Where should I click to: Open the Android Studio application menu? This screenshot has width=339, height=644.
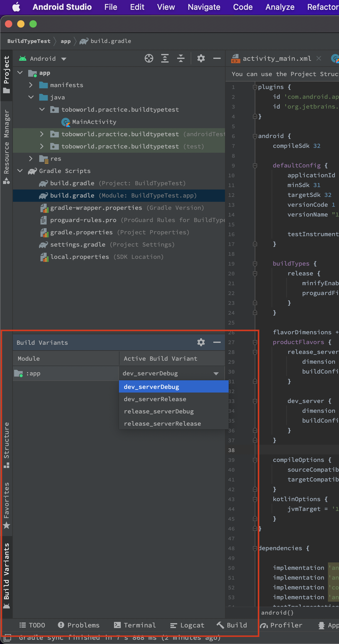(62, 7)
